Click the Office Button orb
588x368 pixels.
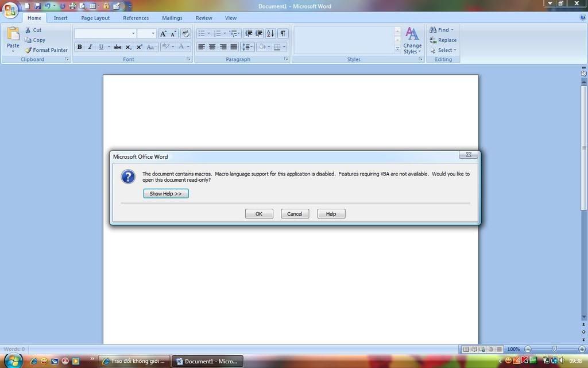coord(10,10)
